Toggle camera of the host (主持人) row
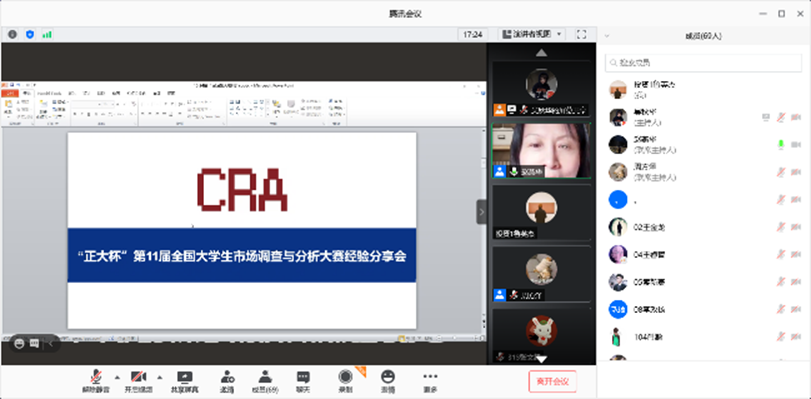 796,117
